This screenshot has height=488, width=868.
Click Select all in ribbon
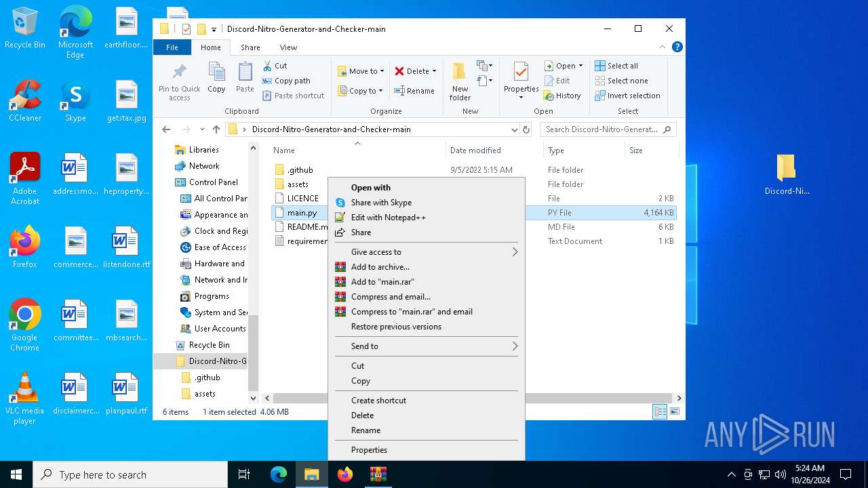[x=616, y=66]
